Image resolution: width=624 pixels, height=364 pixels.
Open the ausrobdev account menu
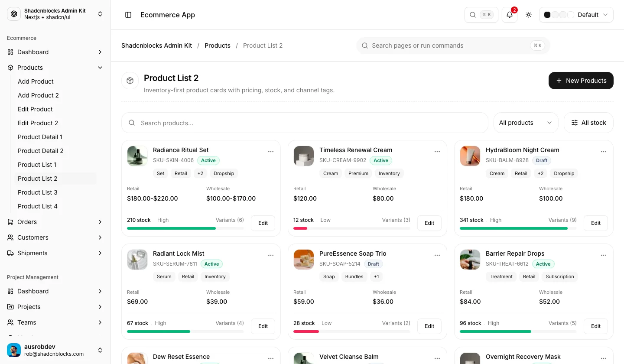coord(55,350)
